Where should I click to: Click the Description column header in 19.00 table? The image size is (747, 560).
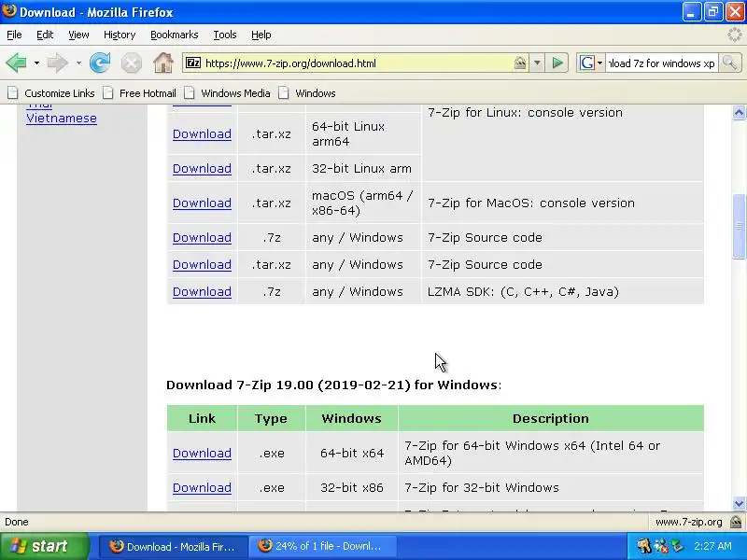[551, 418]
